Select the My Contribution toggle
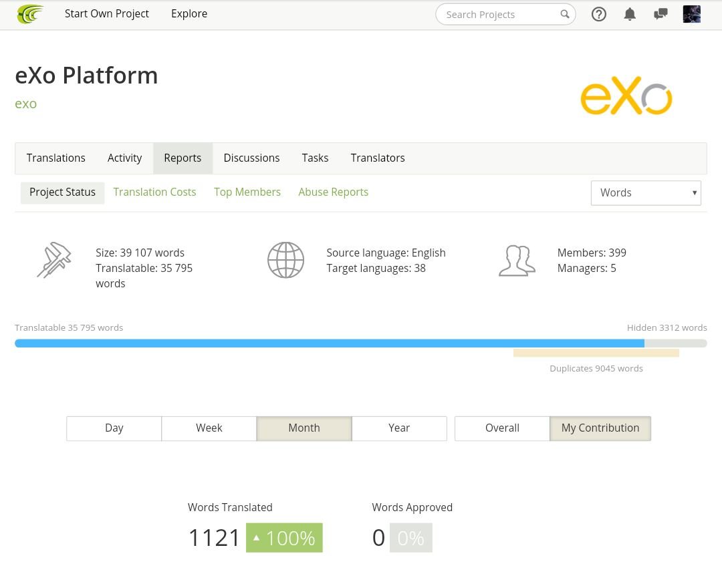 coord(600,428)
